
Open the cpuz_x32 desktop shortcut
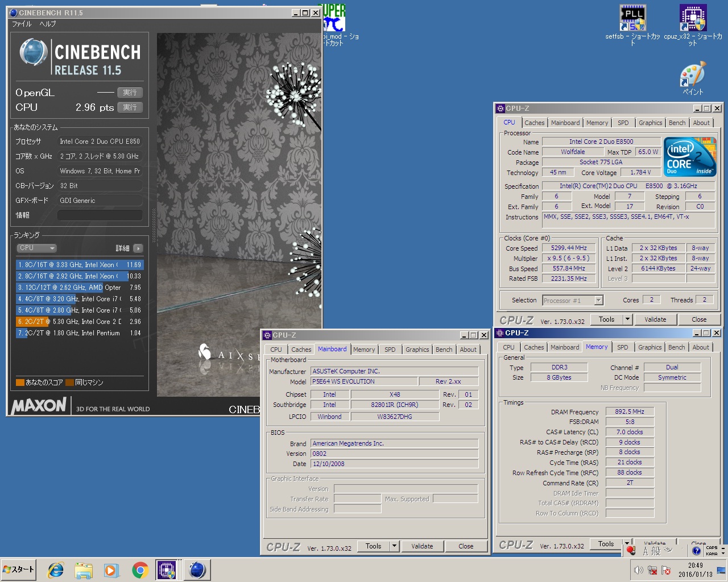point(693,25)
